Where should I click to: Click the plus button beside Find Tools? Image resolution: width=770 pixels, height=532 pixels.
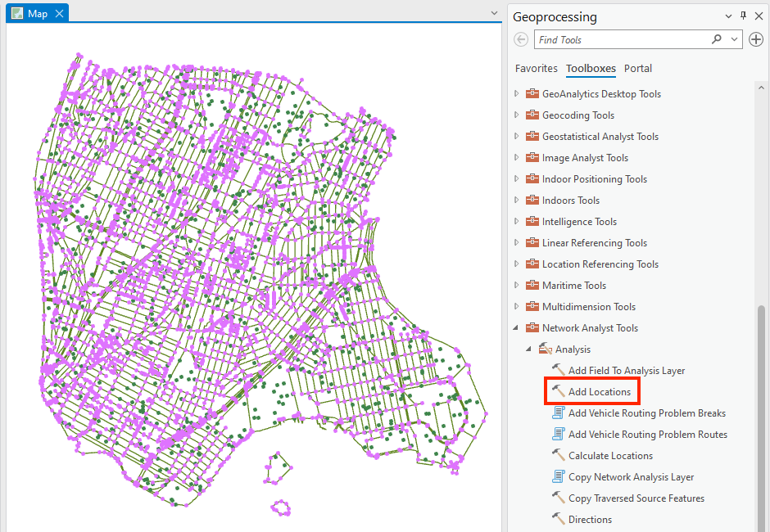point(756,39)
